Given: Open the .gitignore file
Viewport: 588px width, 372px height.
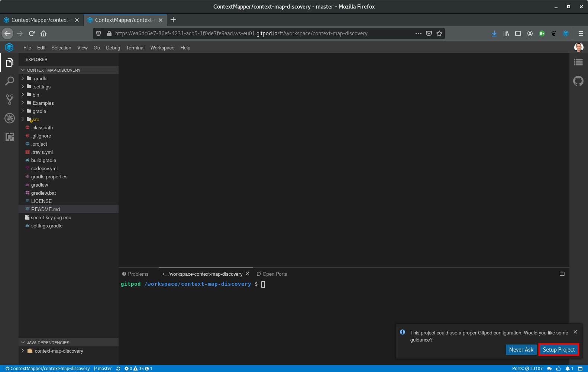Looking at the screenshot, I should pos(68,136).
